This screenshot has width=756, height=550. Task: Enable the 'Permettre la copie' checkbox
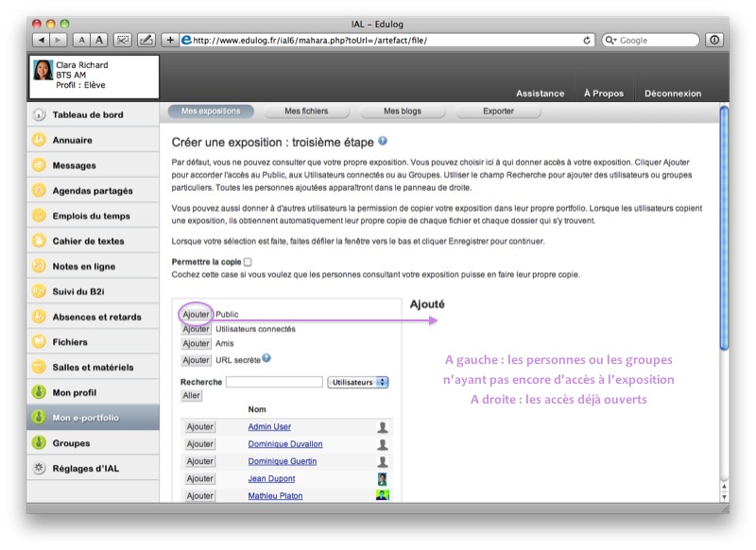click(248, 262)
